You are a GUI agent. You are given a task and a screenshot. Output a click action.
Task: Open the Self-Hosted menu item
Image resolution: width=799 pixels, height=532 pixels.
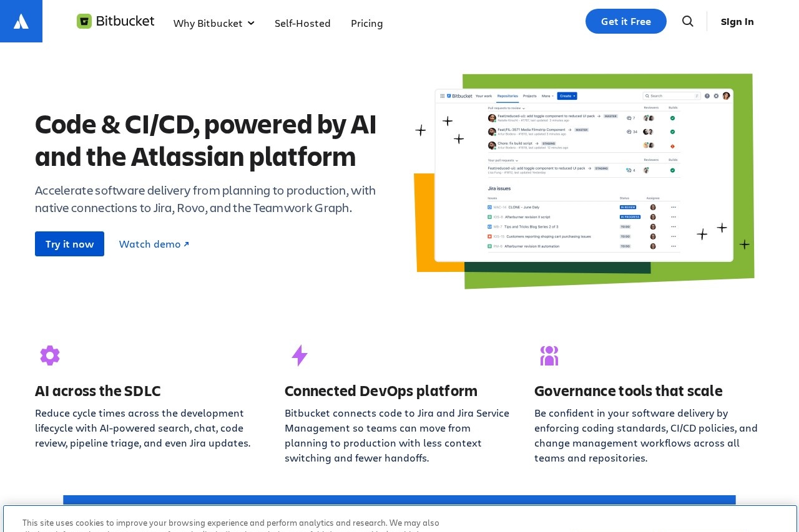point(303,23)
